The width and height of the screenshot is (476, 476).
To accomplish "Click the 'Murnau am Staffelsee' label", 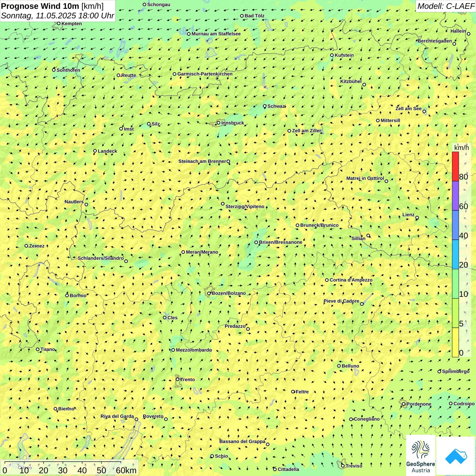I will click(x=216, y=34).
